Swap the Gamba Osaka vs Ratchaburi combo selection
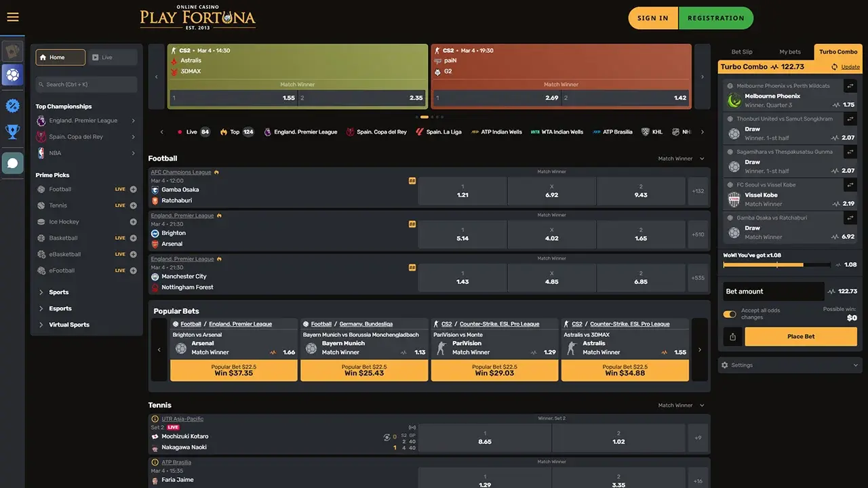868x488 pixels. click(x=850, y=218)
